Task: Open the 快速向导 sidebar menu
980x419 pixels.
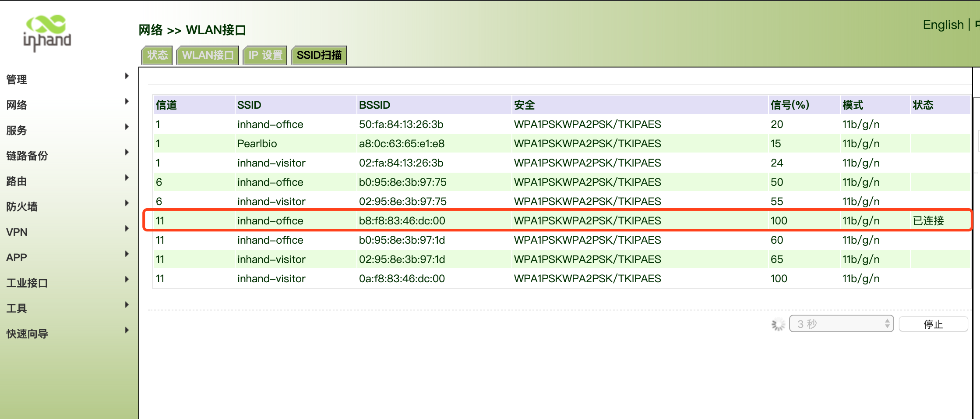Action: coord(27,334)
